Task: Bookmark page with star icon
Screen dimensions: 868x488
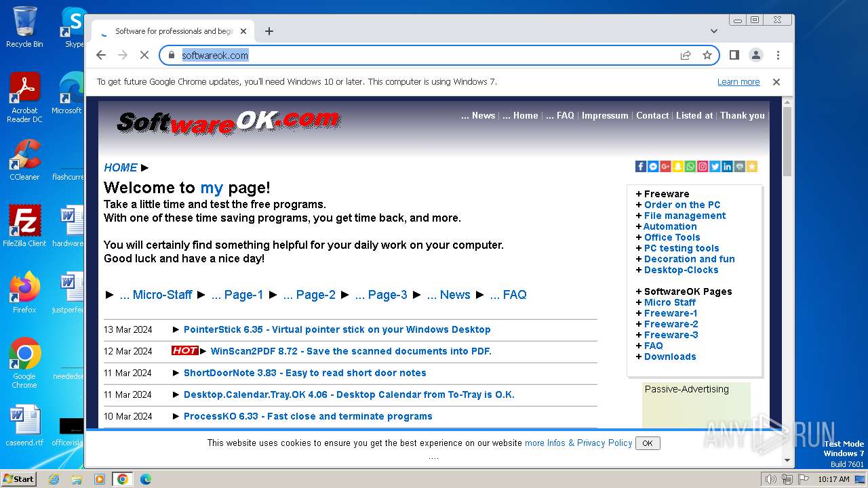Action: pyautogui.click(x=707, y=55)
